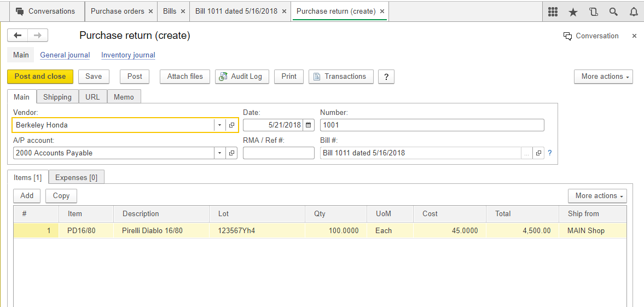Open the History icon

593,11
